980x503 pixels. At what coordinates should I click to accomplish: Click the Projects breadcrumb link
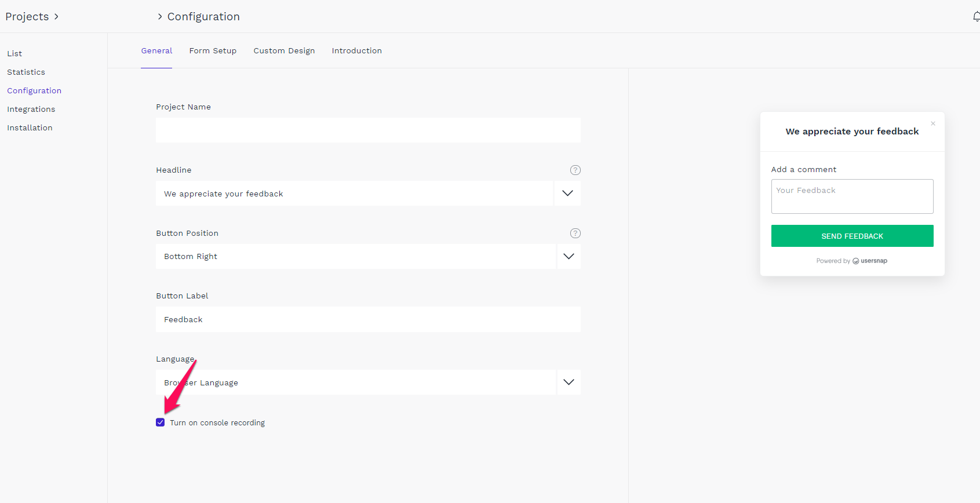[27, 17]
